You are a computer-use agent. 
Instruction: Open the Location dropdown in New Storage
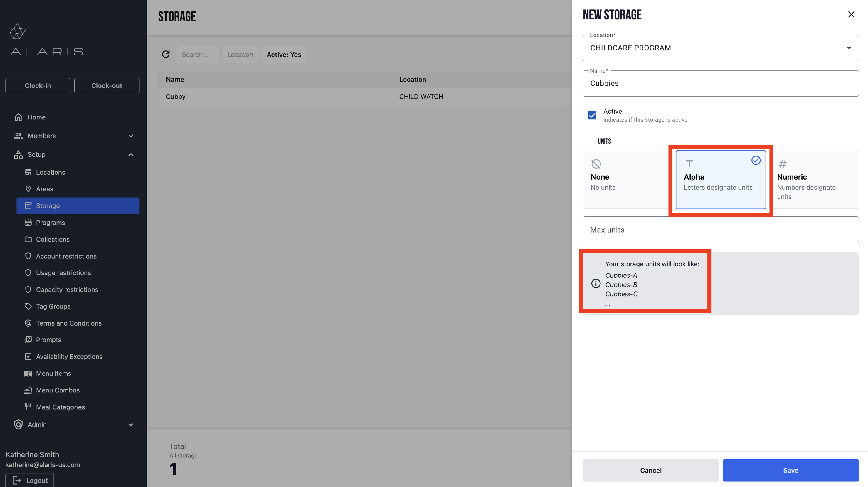click(x=720, y=48)
